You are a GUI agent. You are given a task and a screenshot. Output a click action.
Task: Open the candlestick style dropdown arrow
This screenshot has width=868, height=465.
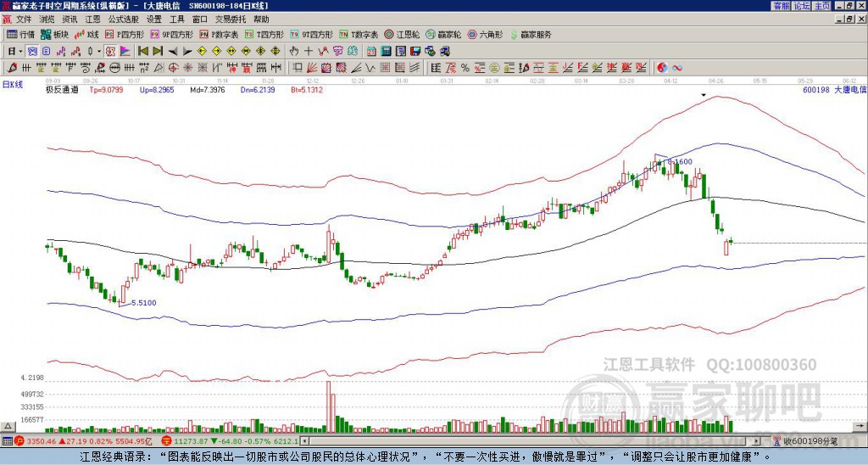(99, 51)
